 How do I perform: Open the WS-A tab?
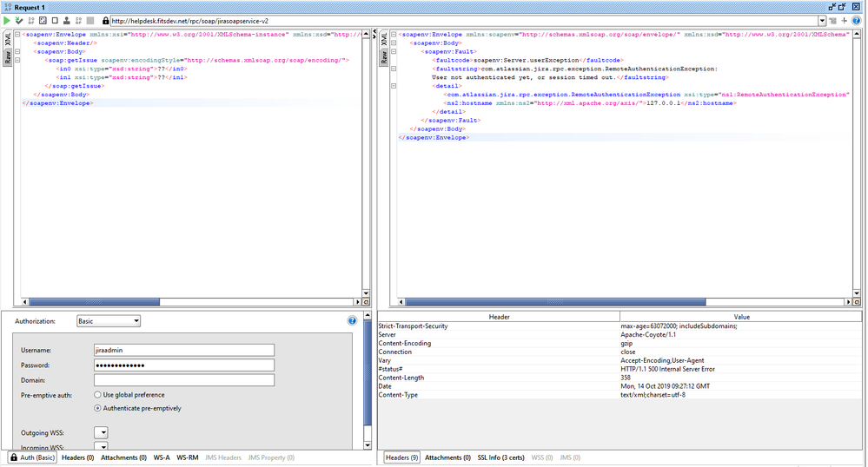(162, 457)
